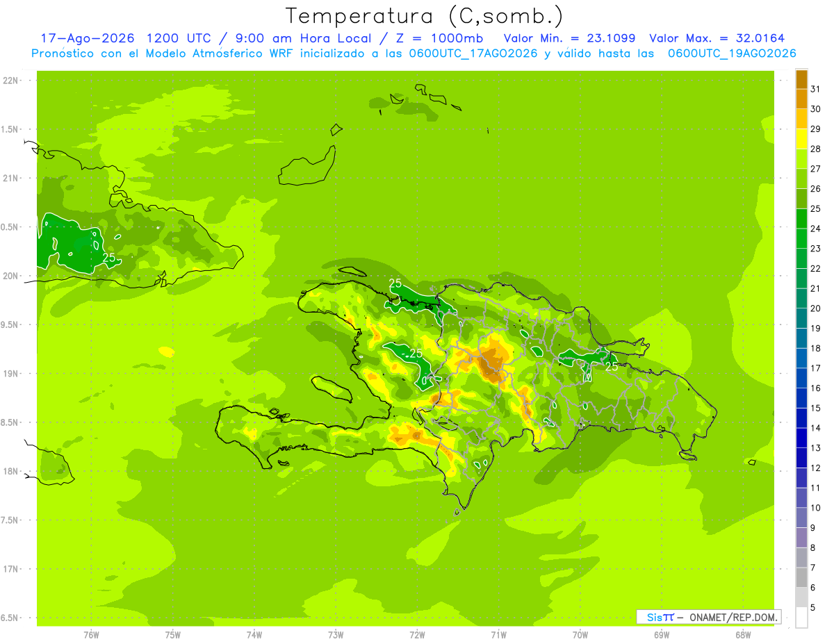Screen dimensions: 834x644
Task: Click the "25" contour label in central Haiti
Action: click(416, 353)
